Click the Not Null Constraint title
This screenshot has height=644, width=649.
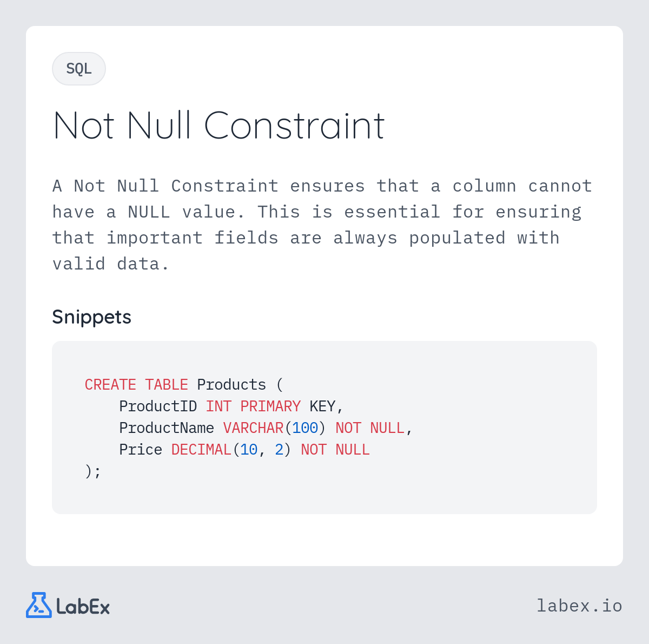pyautogui.click(x=218, y=126)
